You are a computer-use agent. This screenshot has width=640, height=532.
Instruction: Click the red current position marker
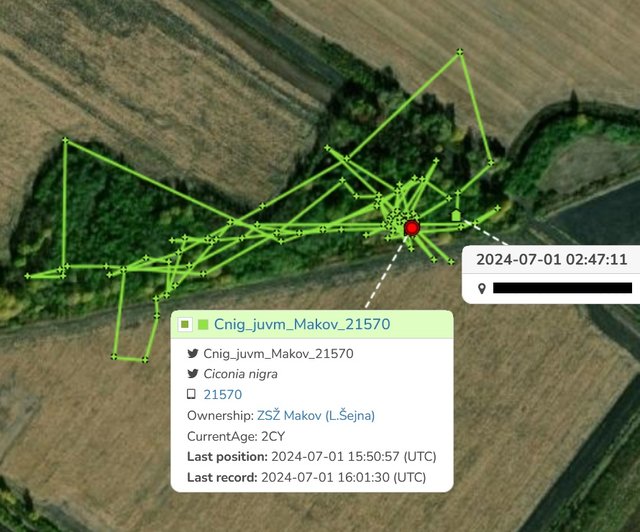pyautogui.click(x=412, y=228)
